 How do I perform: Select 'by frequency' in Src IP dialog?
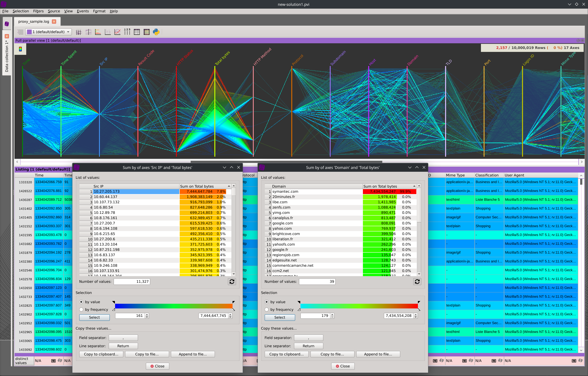(81, 310)
